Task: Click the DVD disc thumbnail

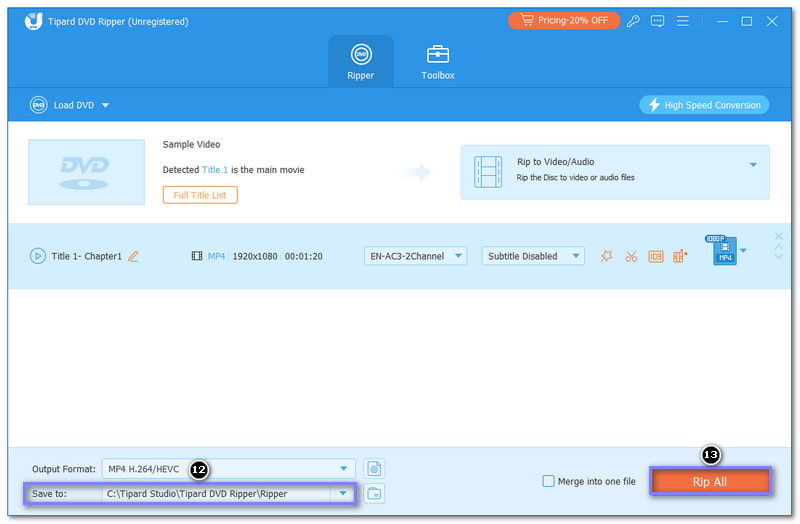Action: click(86, 172)
